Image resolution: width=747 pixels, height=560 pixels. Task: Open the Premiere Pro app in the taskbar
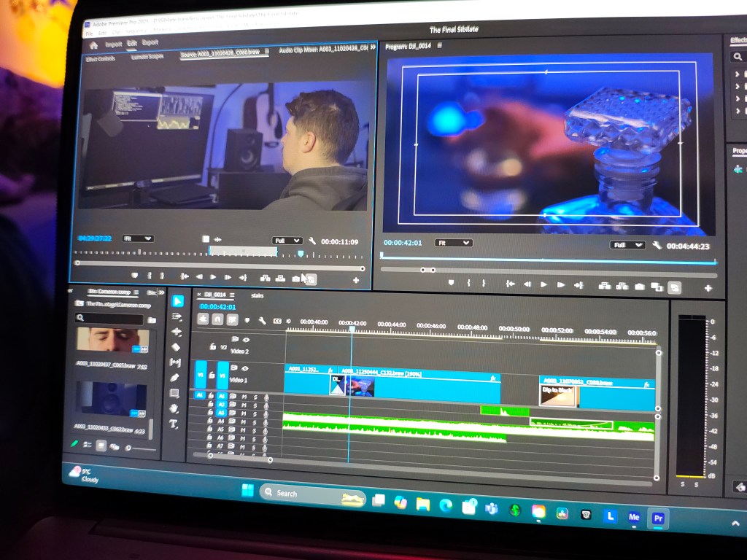(658, 517)
